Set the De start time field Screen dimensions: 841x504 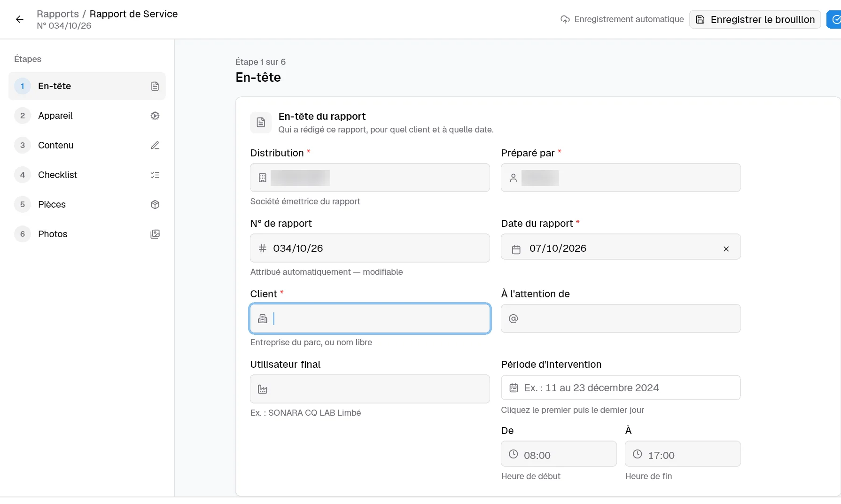559,454
